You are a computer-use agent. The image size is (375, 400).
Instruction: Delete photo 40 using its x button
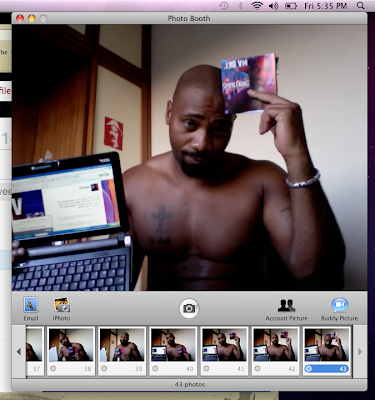[155, 369]
